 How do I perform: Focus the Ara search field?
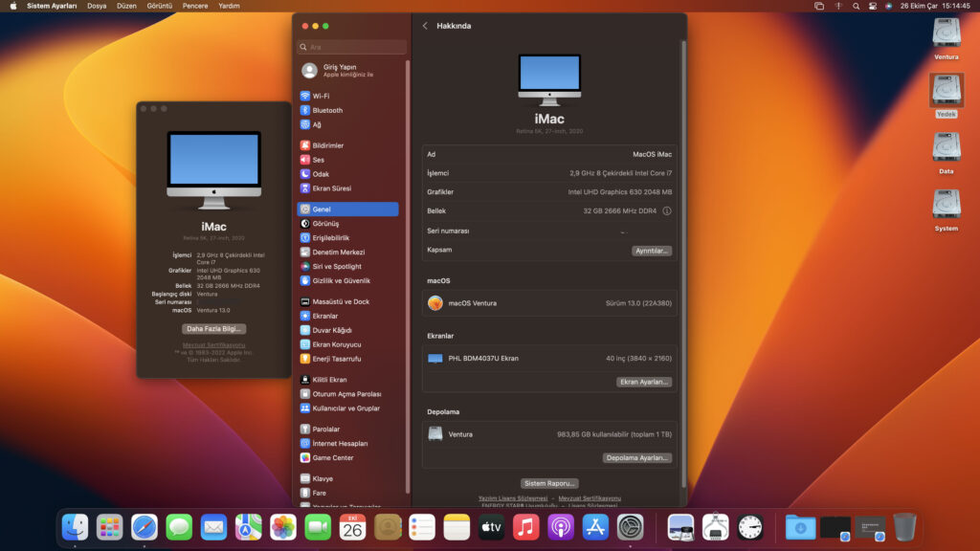click(x=352, y=47)
